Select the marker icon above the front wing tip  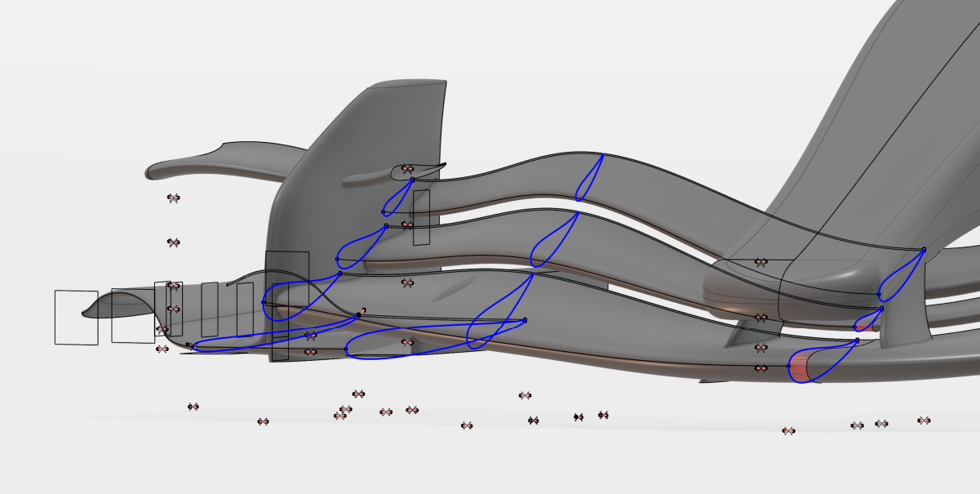[x=173, y=197]
